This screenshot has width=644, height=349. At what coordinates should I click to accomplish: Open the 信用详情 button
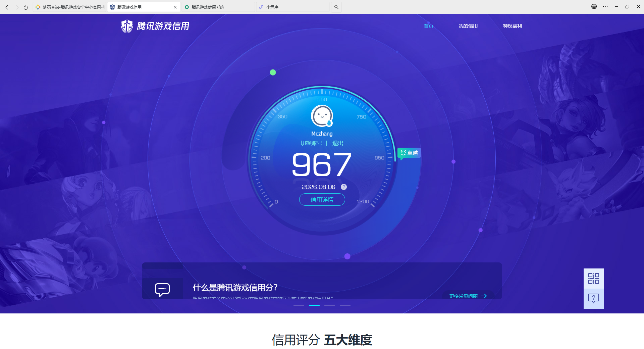322,200
